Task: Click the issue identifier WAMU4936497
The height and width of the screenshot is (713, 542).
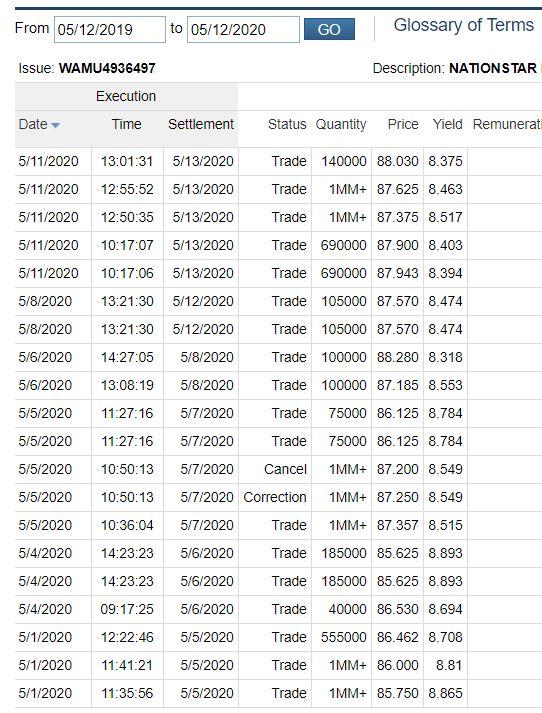Action: coord(107,68)
